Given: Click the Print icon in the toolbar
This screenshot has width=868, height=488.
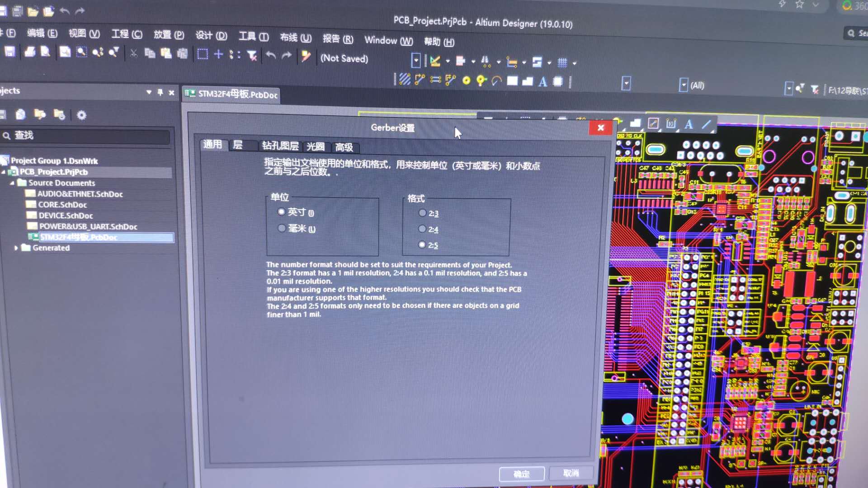Looking at the screenshot, I should (30, 52).
